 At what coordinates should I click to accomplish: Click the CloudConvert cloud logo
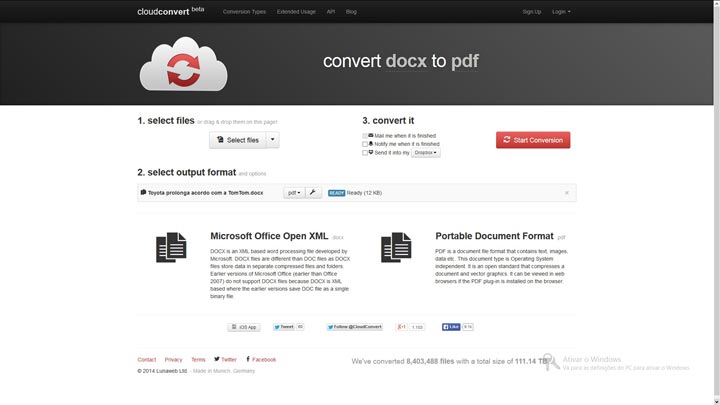coord(183,64)
